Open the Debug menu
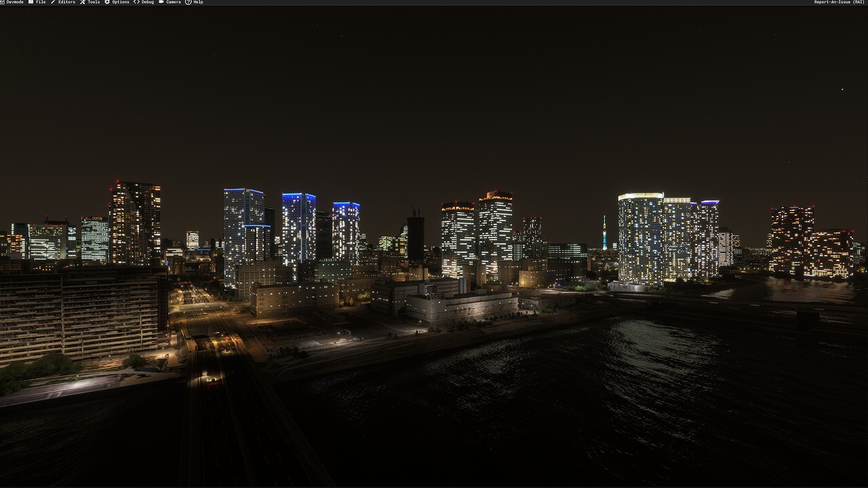 pyautogui.click(x=148, y=2)
